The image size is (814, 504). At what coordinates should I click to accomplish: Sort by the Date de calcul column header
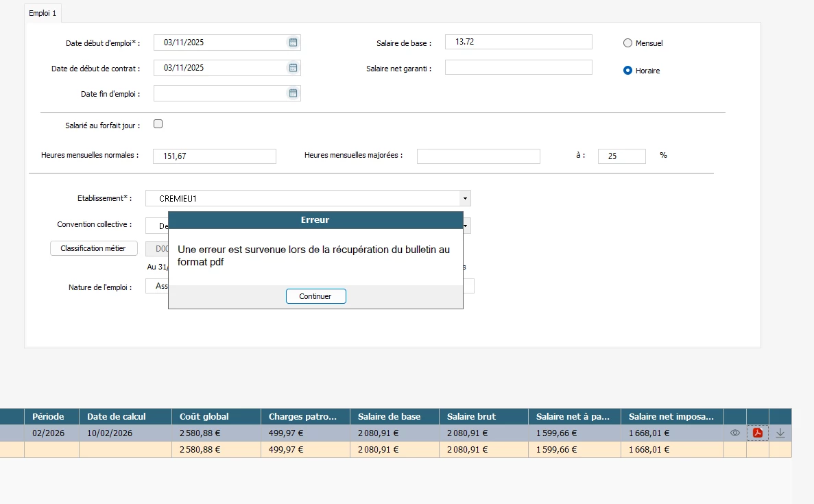(x=125, y=416)
